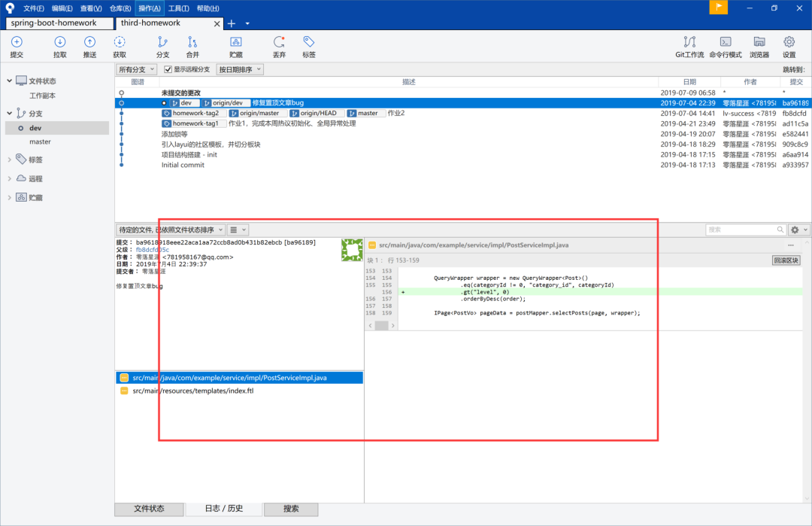The width and height of the screenshot is (812, 526).
Task: Click the Fetch (获取) toolbar icon
Action: (x=120, y=47)
